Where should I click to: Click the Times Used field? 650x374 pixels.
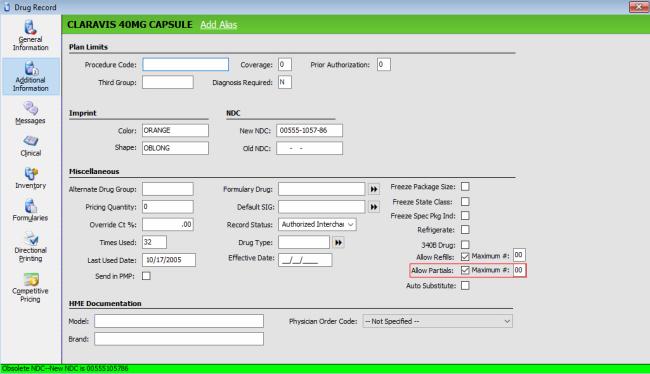pyautogui.click(x=154, y=242)
